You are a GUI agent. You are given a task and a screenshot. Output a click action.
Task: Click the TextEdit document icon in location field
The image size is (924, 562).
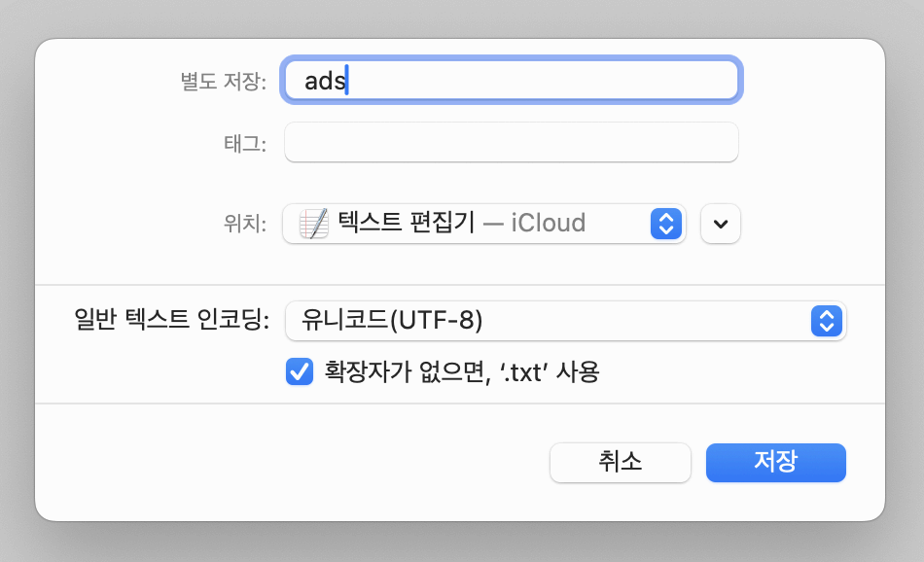click(x=314, y=224)
